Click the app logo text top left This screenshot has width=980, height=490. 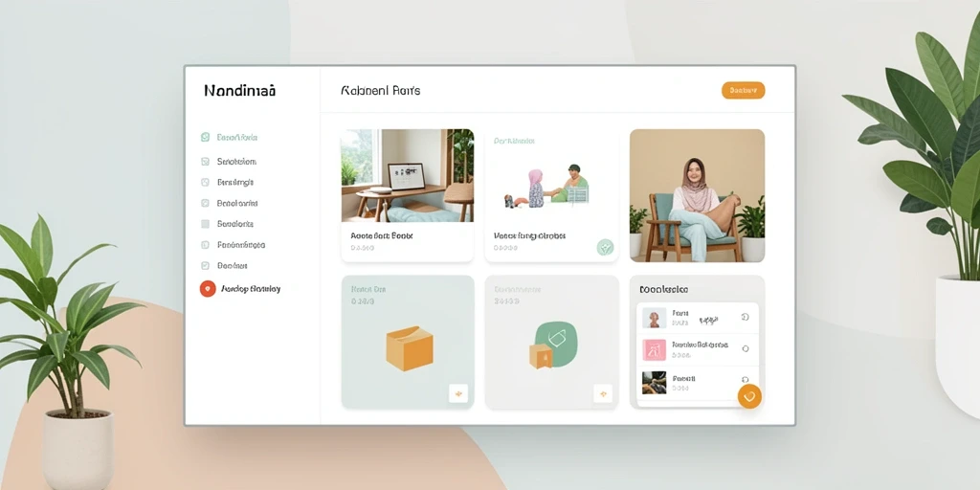[239, 91]
